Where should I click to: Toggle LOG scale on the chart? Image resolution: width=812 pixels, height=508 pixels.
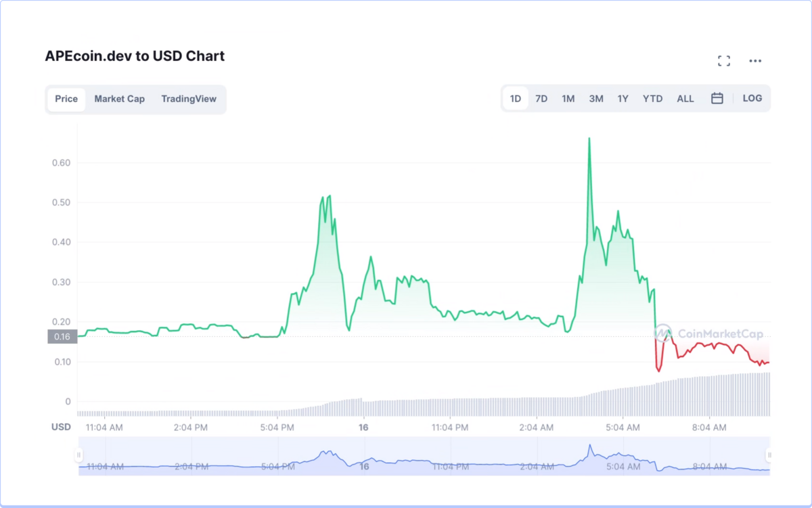(752, 99)
